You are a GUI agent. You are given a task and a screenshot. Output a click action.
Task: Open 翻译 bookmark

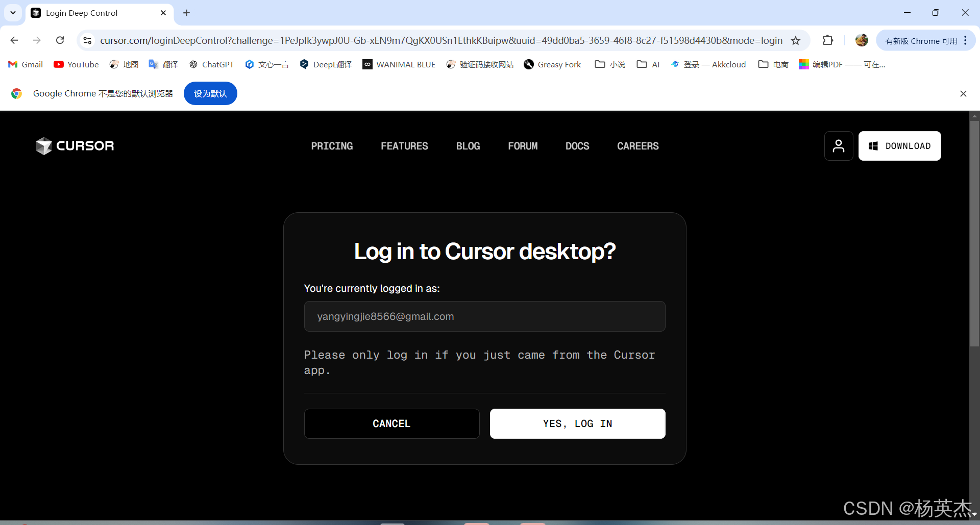tap(163, 64)
